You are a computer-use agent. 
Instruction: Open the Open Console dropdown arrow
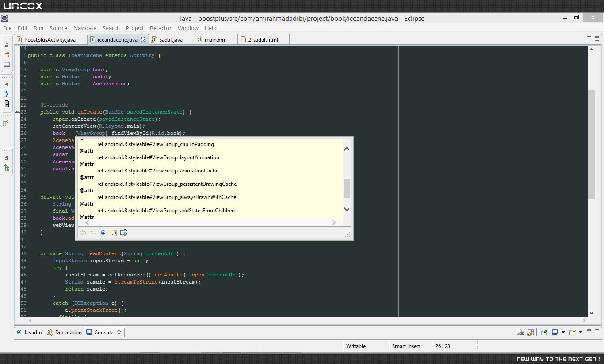pos(580,332)
